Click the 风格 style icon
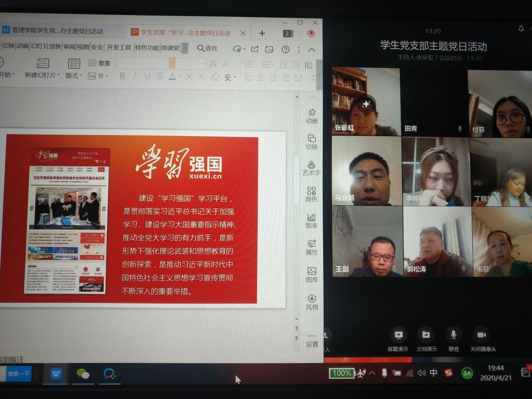 pyautogui.click(x=312, y=301)
